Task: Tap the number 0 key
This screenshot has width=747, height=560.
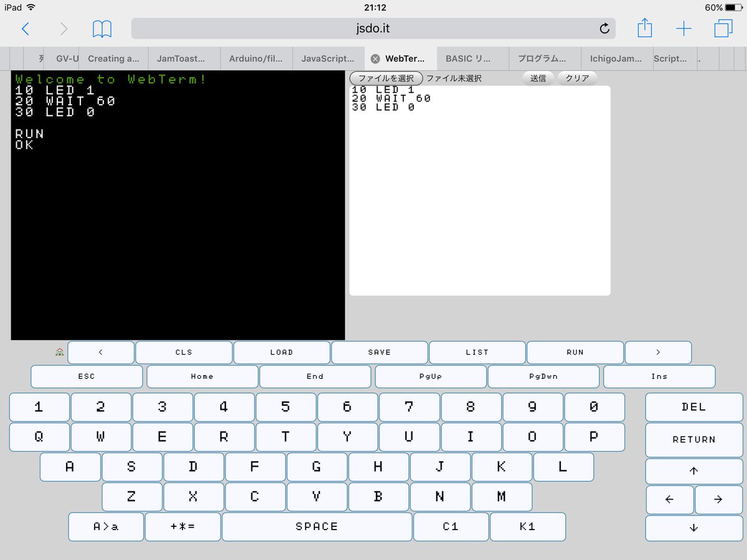Action: (x=594, y=407)
